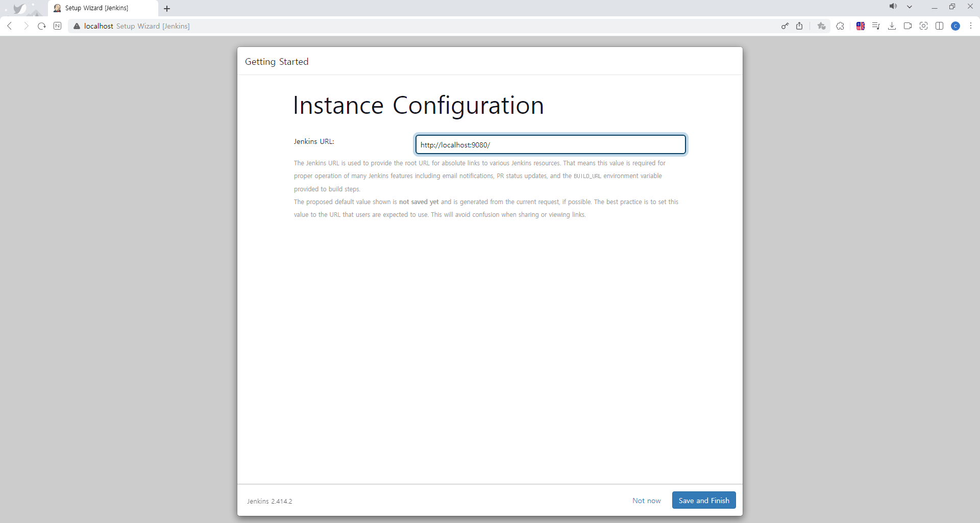
Task: Open the downloads icon
Action: (x=892, y=26)
